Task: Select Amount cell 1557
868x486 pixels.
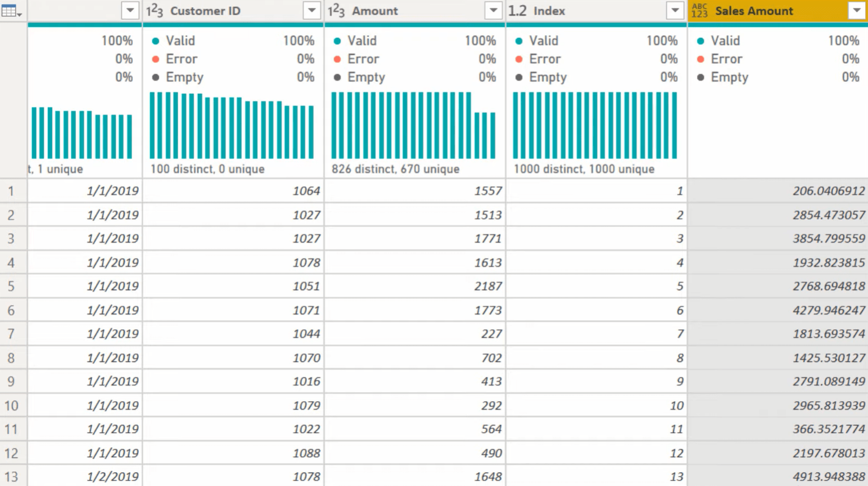Action: (x=415, y=191)
